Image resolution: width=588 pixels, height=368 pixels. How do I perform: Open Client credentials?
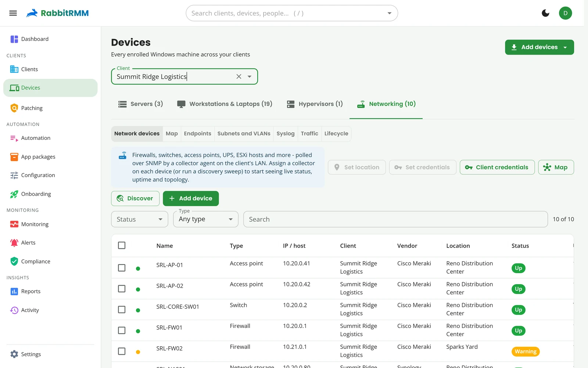pos(497,167)
